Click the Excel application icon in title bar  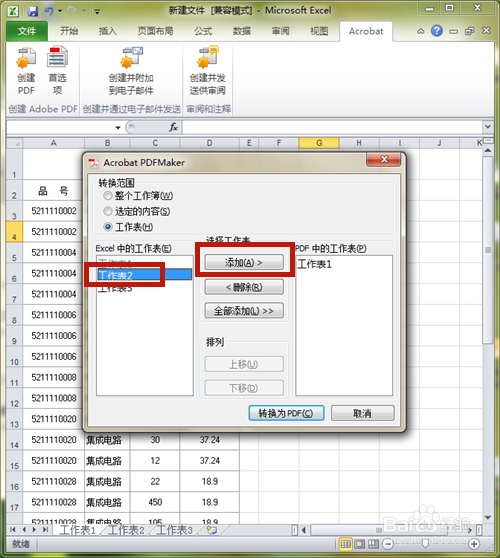[13, 11]
